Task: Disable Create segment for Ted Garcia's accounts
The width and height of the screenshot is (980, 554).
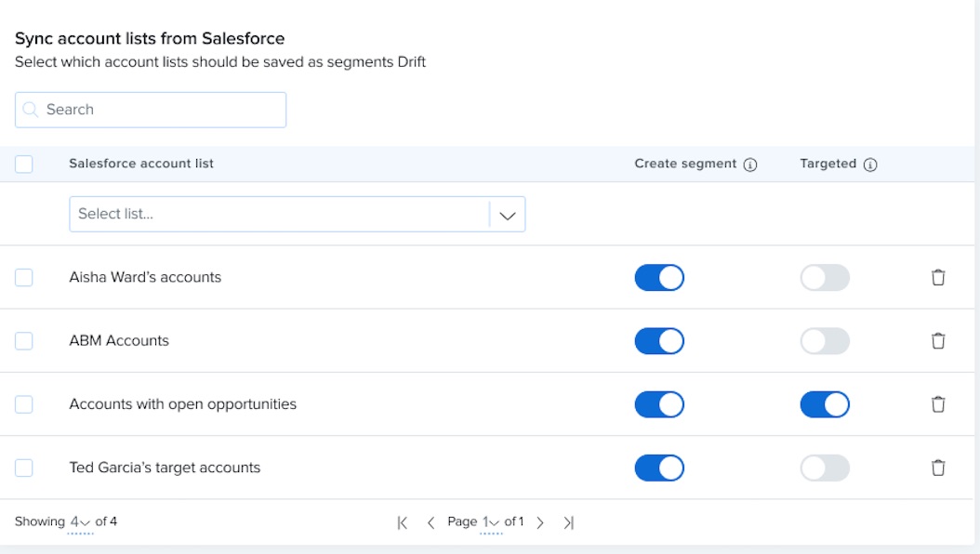Action: (659, 468)
